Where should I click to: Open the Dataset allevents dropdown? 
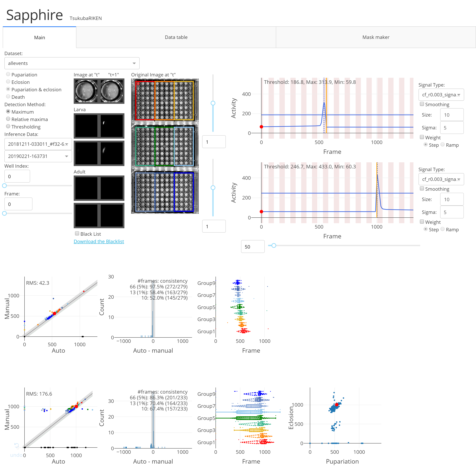point(72,63)
